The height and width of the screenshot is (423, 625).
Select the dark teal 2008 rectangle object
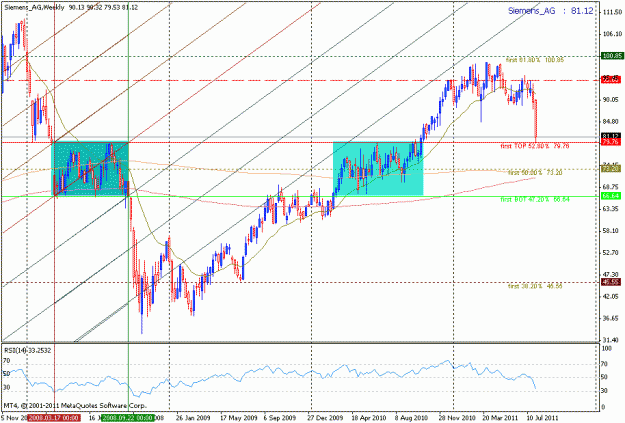pyautogui.click(x=90, y=169)
